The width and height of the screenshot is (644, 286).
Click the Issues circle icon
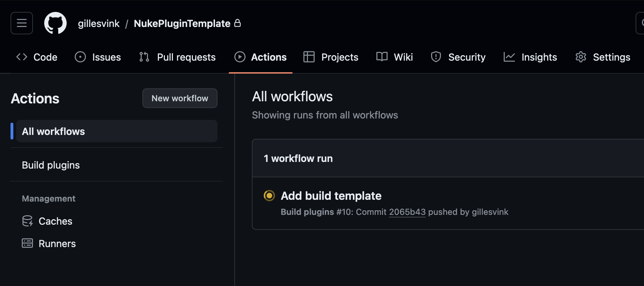[x=80, y=57]
